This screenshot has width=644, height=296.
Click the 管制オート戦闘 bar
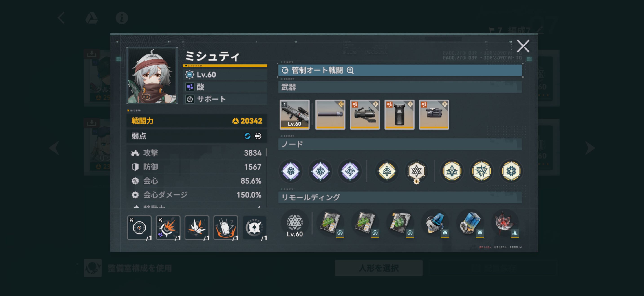coord(400,70)
